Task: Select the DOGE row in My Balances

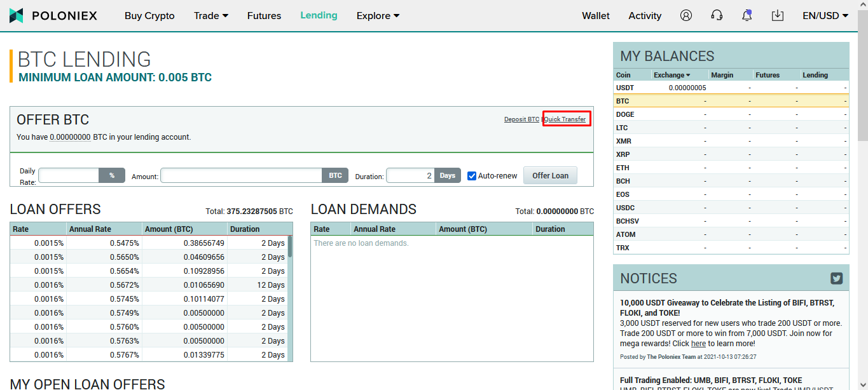Action: pos(731,114)
